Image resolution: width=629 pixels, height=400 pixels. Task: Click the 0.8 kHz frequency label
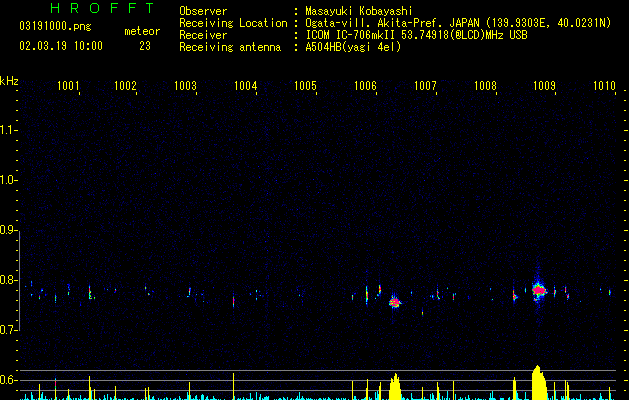pyautogui.click(x=8, y=280)
